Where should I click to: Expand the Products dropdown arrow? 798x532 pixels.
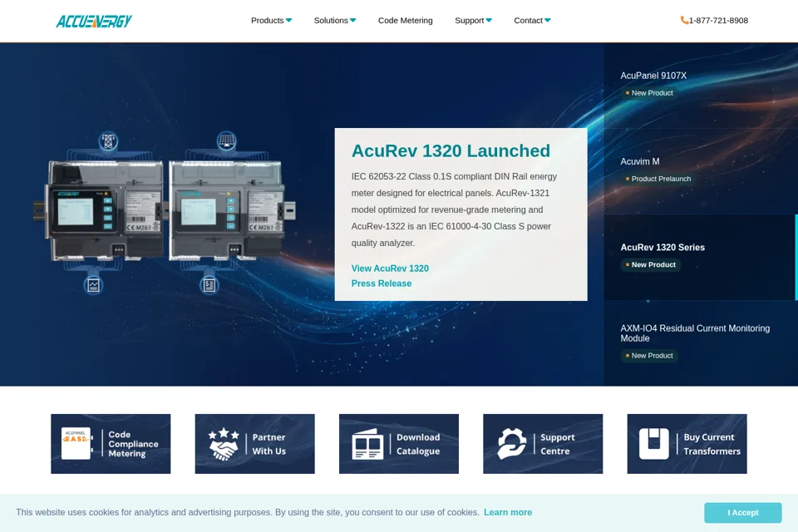[288, 20]
